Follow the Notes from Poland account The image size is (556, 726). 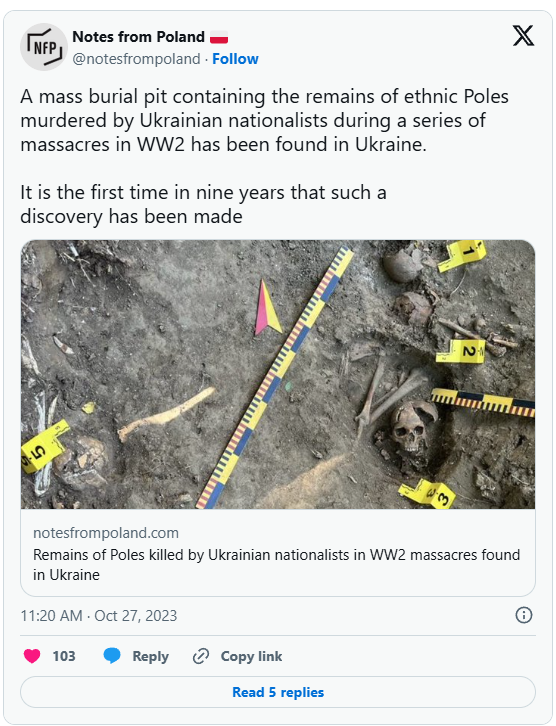(235, 59)
